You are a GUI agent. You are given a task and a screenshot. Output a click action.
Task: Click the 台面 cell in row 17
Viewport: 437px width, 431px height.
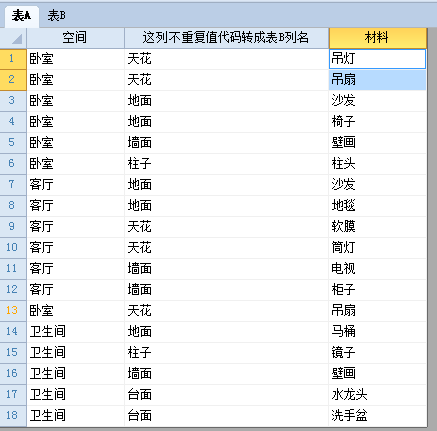click(226, 395)
